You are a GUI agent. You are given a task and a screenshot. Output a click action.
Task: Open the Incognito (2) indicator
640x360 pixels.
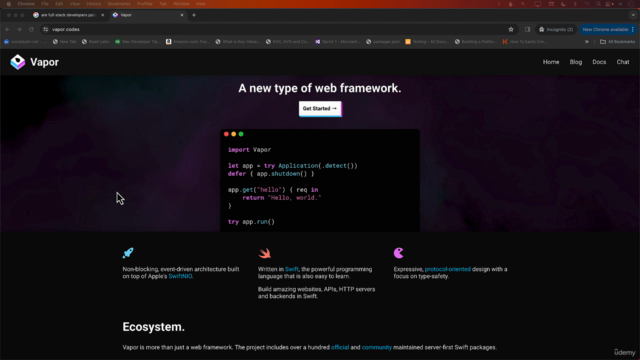(556, 29)
